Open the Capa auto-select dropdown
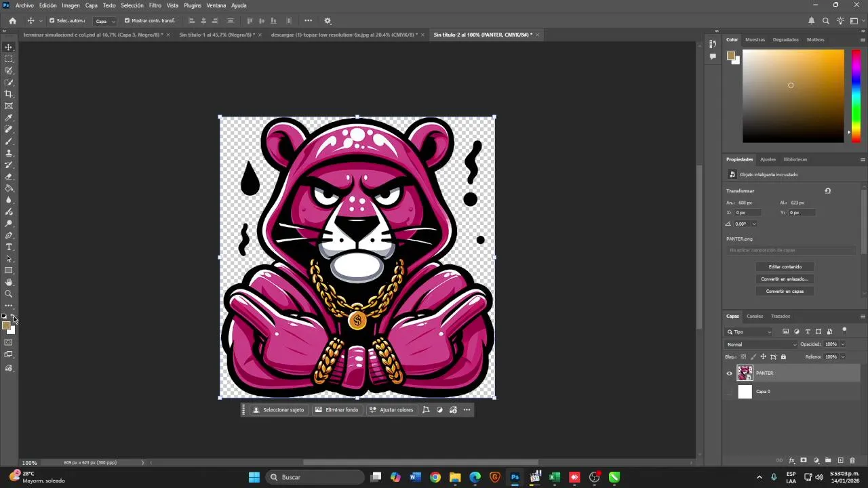 [x=104, y=21]
